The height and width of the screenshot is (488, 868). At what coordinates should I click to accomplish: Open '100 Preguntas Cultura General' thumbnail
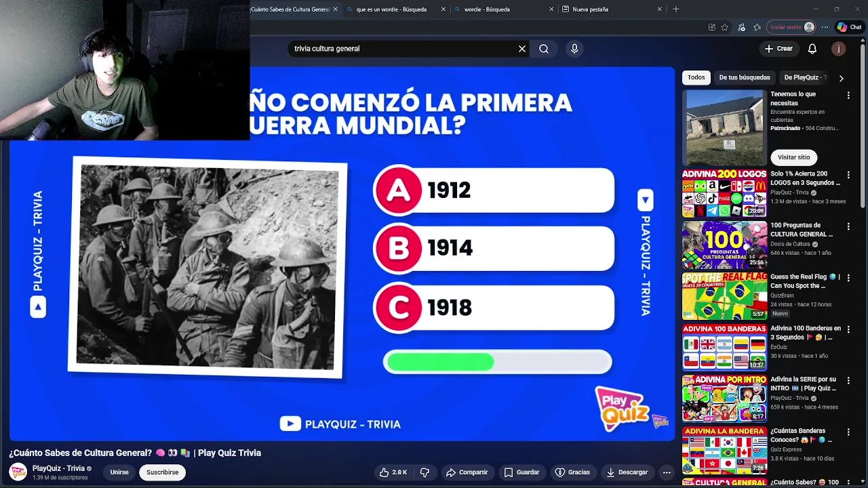724,245
